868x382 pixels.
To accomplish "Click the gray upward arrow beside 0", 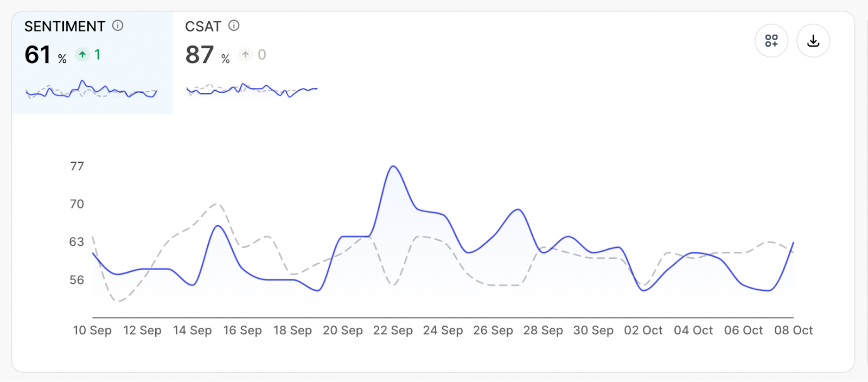I will tap(245, 54).
